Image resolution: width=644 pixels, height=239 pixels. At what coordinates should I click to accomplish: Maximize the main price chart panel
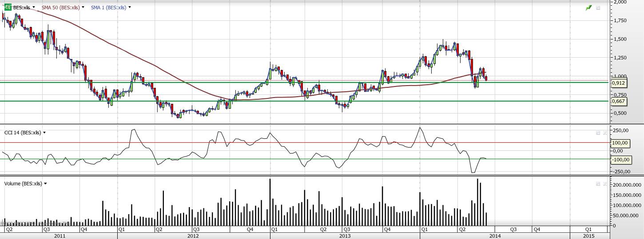pos(598,8)
